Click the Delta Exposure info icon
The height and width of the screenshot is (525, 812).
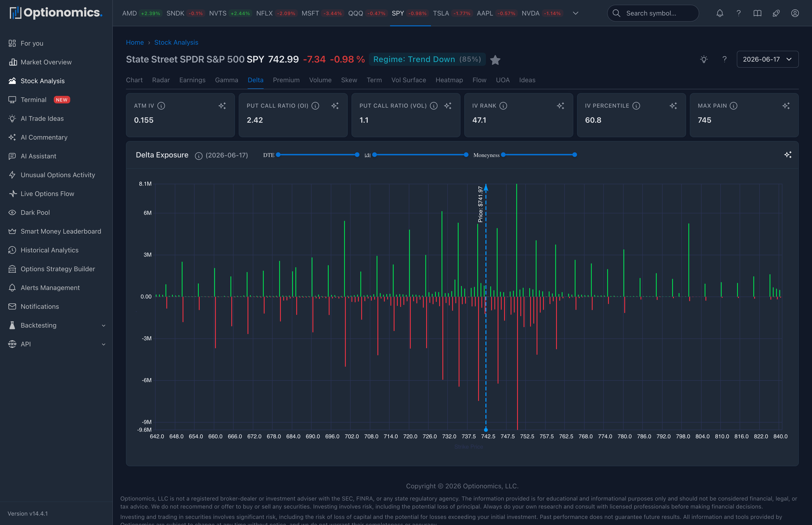coord(199,156)
